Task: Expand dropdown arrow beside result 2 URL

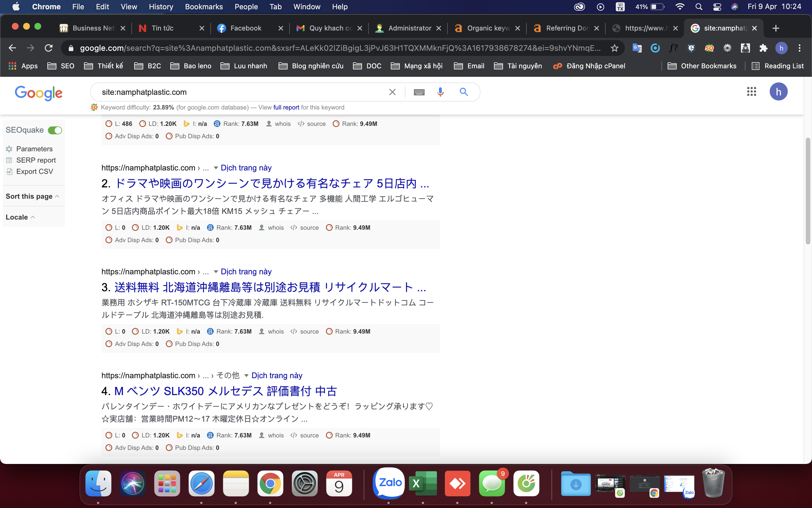Action: (216, 168)
